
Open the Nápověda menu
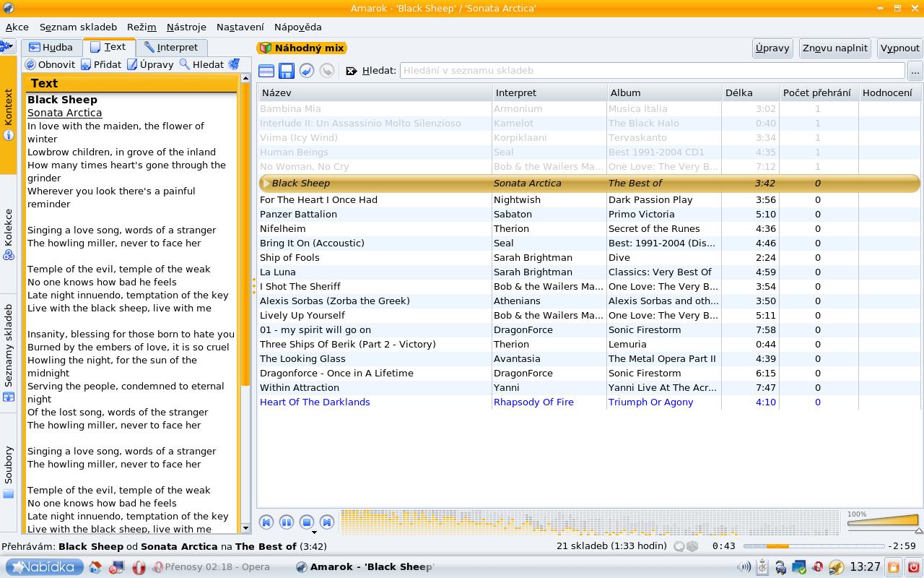[298, 27]
